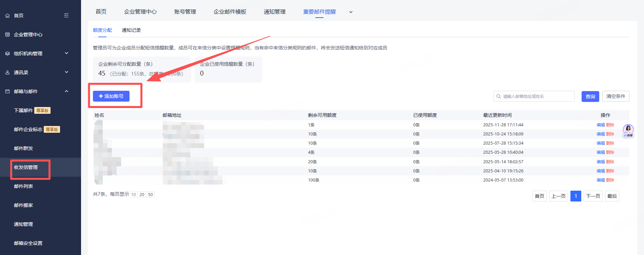Set page size to 50 per page
The width and height of the screenshot is (644, 255).
pyautogui.click(x=150, y=195)
